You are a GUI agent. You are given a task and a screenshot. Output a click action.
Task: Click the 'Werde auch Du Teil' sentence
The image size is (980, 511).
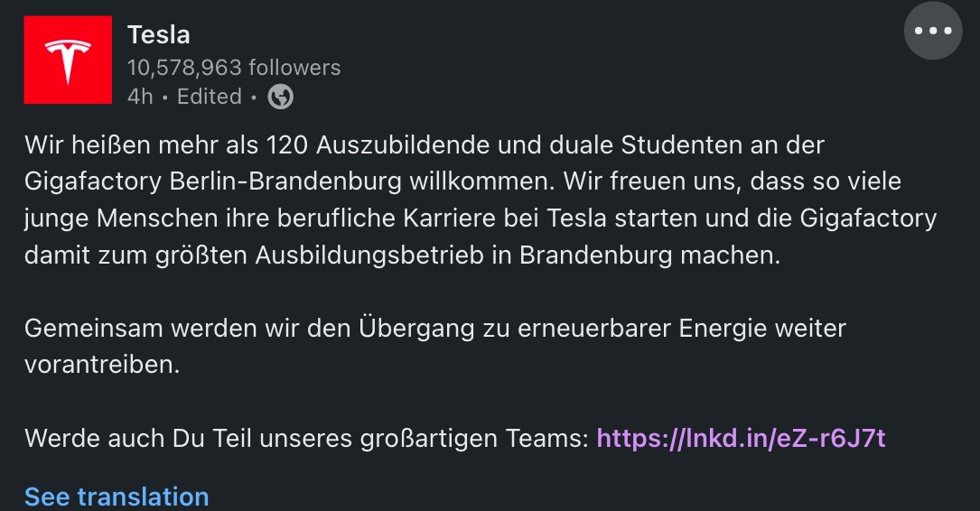click(454, 439)
